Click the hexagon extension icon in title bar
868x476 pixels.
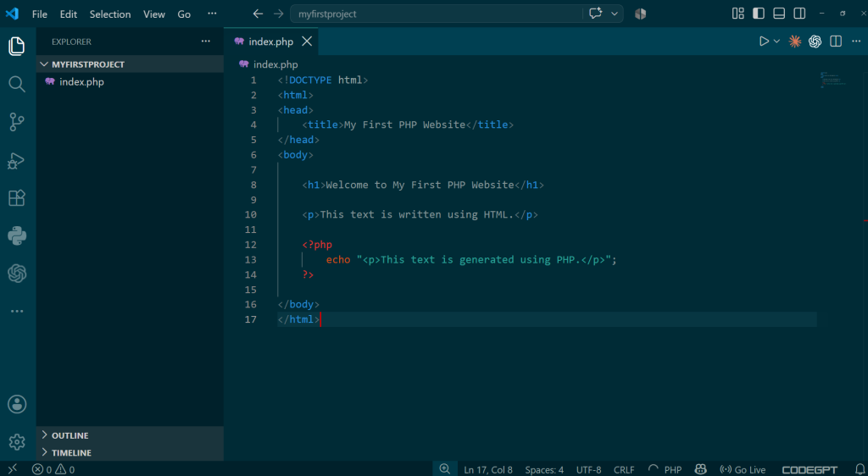point(641,14)
